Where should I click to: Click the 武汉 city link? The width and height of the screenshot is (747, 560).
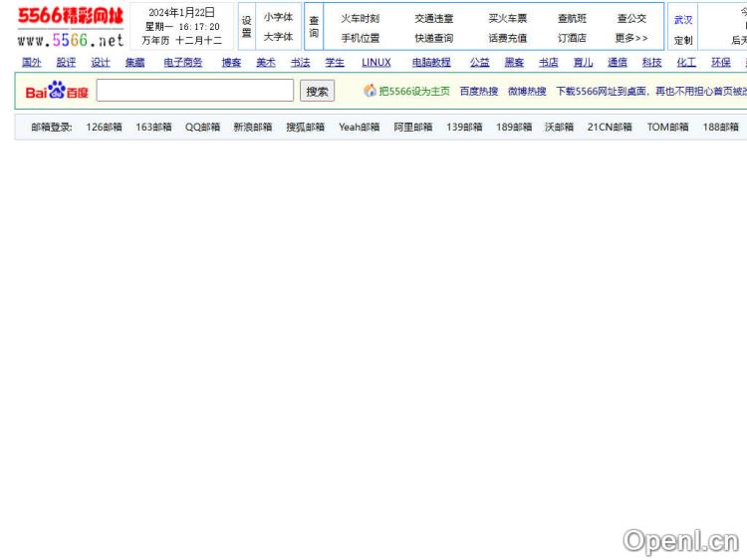click(683, 19)
